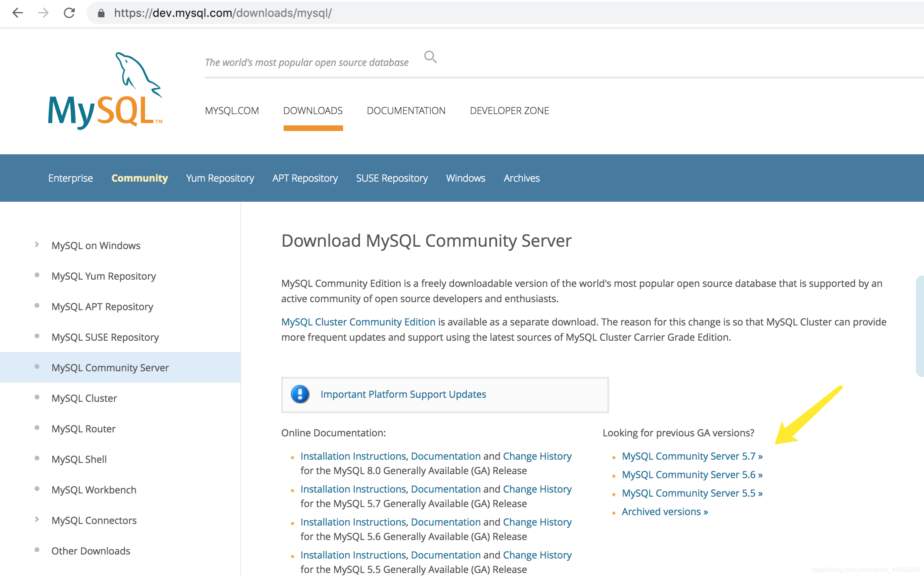The height and width of the screenshot is (577, 924).
Task: Open the Archives tab
Action: click(x=521, y=178)
